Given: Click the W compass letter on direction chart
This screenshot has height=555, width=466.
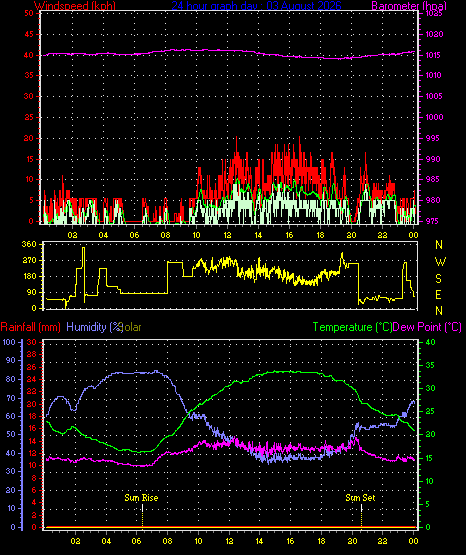Looking at the screenshot, I should coord(440,262).
